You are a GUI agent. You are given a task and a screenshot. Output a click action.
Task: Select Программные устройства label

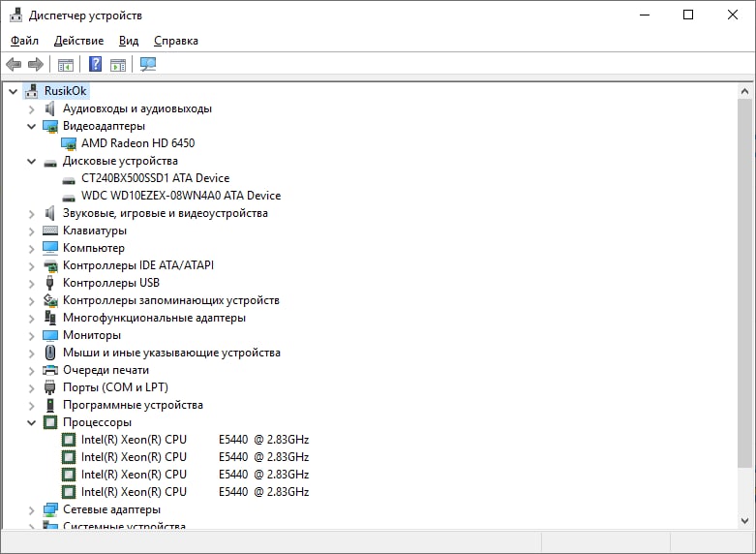(133, 405)
